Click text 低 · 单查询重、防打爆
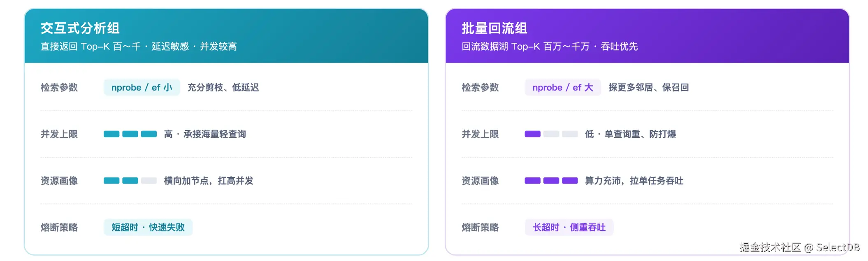The height and width of the screenshot is (261, 868). click(x=631, y=134)
